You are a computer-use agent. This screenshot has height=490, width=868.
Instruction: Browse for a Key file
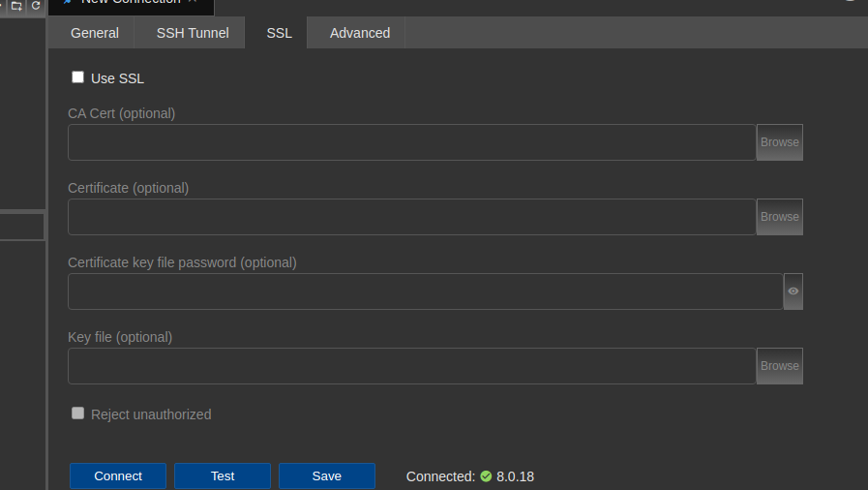click(779, 366)
